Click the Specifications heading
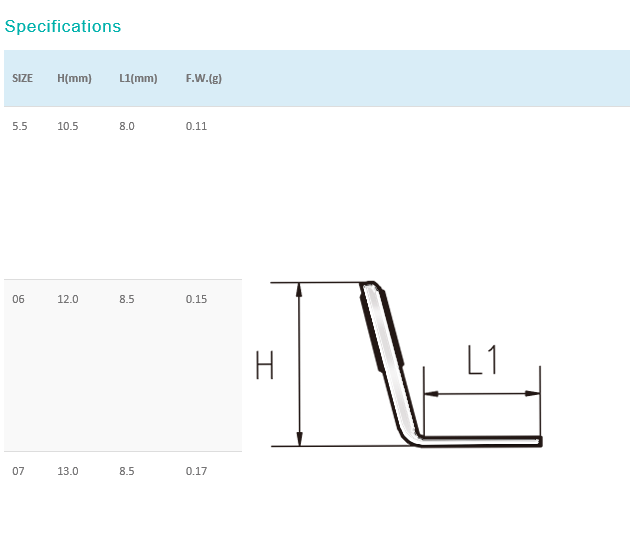The height and width of the screenshot is (552, 638). tap(63, 26)
